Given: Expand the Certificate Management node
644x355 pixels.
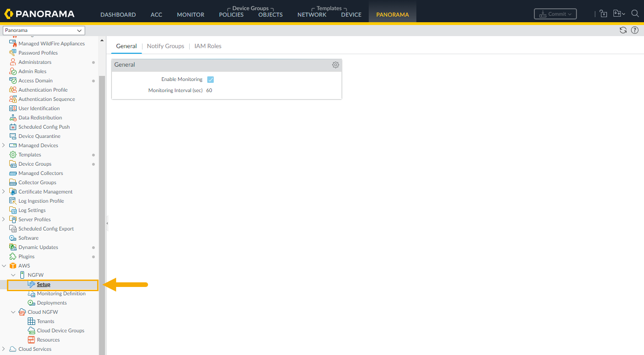Looking at the screenshot, I should pyautogui.click(x=4, y=192).
